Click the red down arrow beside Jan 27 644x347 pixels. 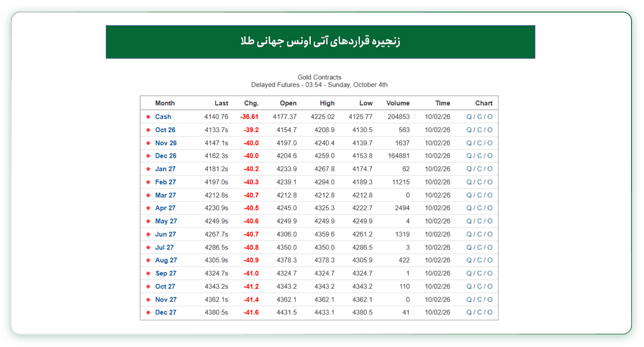148,169
